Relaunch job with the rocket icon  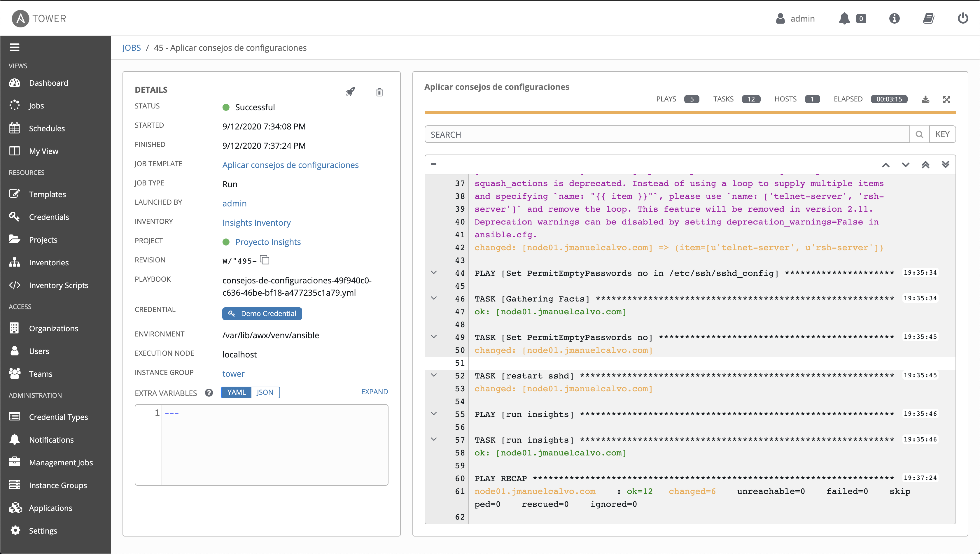pos(350,92)
